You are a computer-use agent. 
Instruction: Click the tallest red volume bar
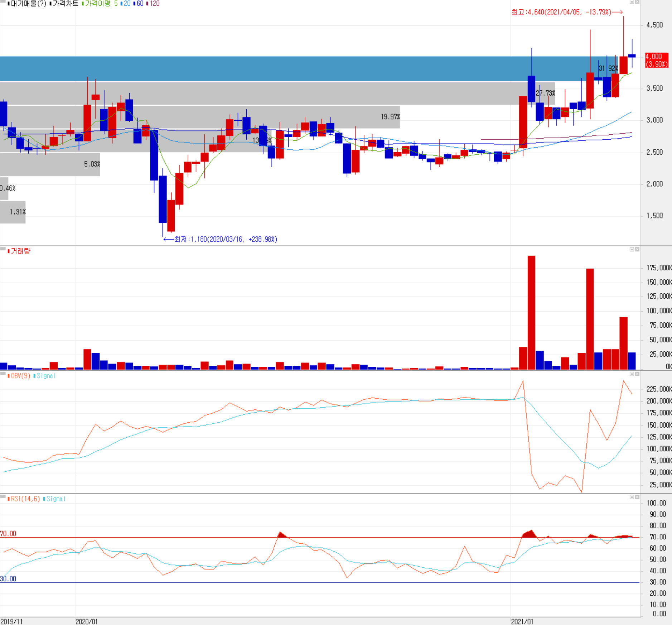click(532, 312)
